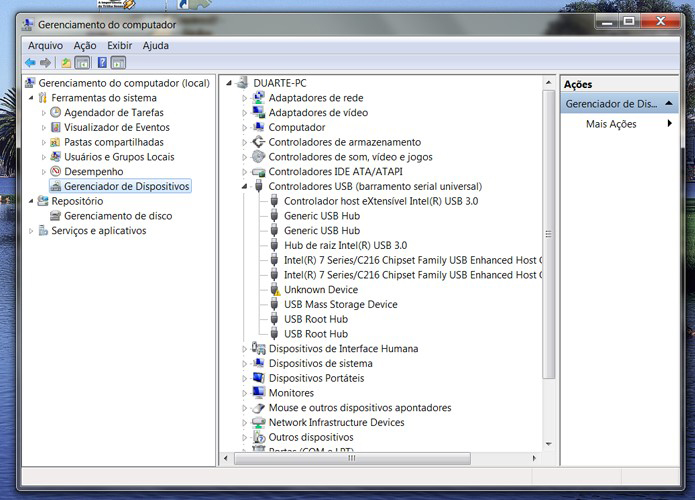Click the Unknown Device warning icon
695x500 pixels.
[275, 290]
